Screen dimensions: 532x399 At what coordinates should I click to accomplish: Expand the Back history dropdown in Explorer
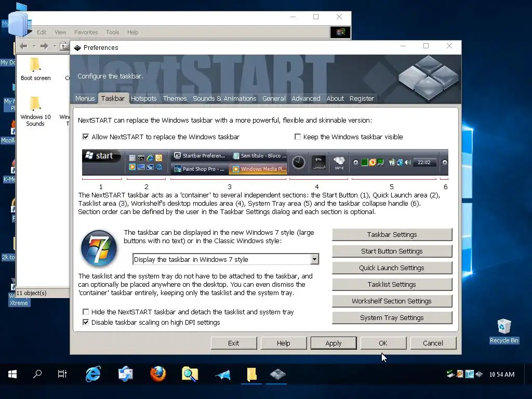click(34, 46)
